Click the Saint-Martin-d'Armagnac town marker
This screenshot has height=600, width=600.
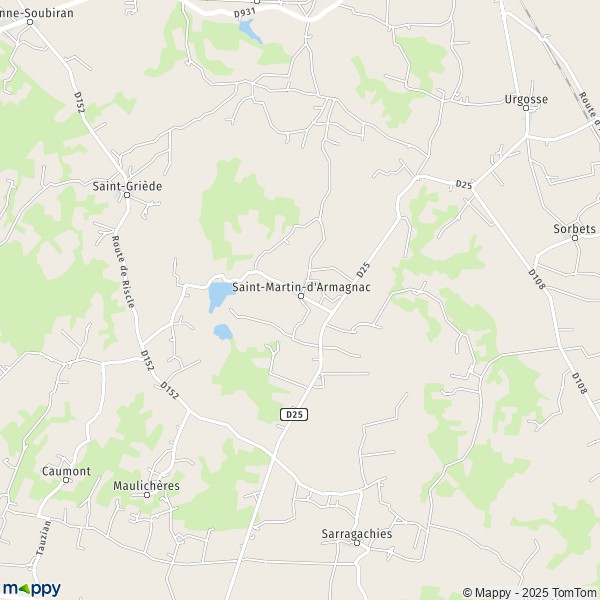(x=301, y=296)
